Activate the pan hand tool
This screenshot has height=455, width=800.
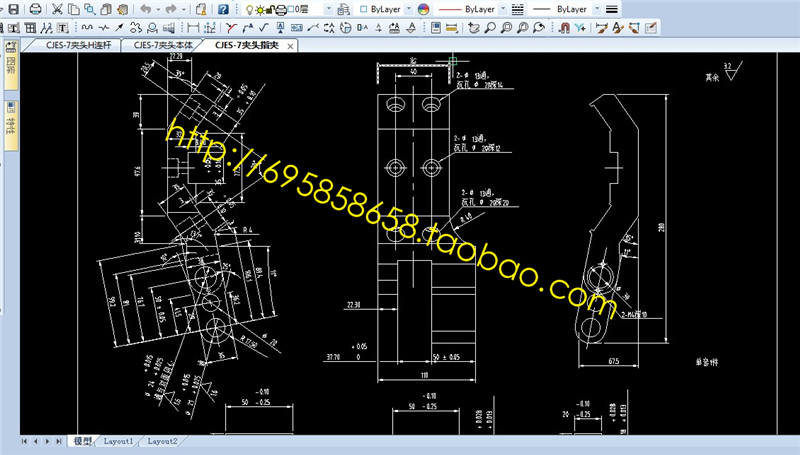473,28
